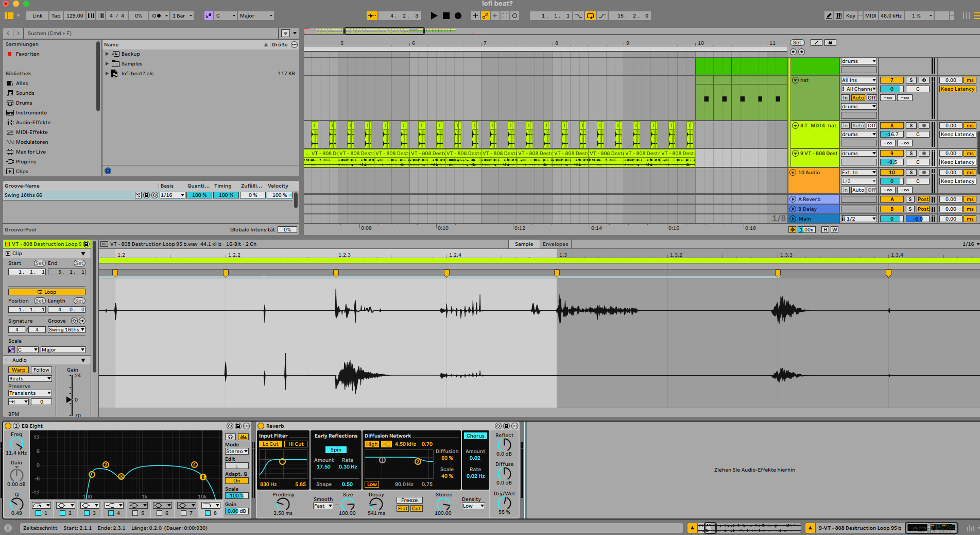Image resolution: width=980 pixels, height=535 pixels.
Task: Solo the hat track
Action: coord(910,80)
